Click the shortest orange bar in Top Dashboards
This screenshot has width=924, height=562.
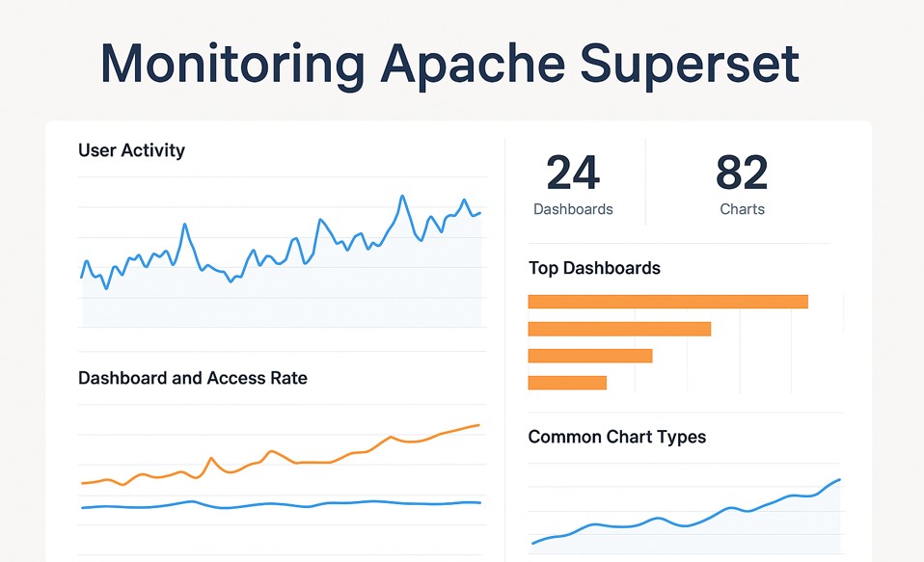tap(567, 383)
